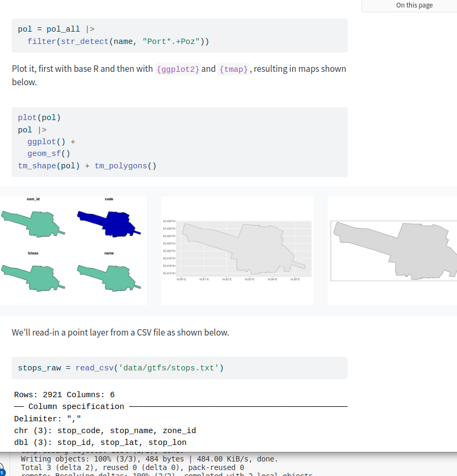Screen dimensions: 457x476
Task: Select the tmap polygon map image
Action: (x=392, y=250)
